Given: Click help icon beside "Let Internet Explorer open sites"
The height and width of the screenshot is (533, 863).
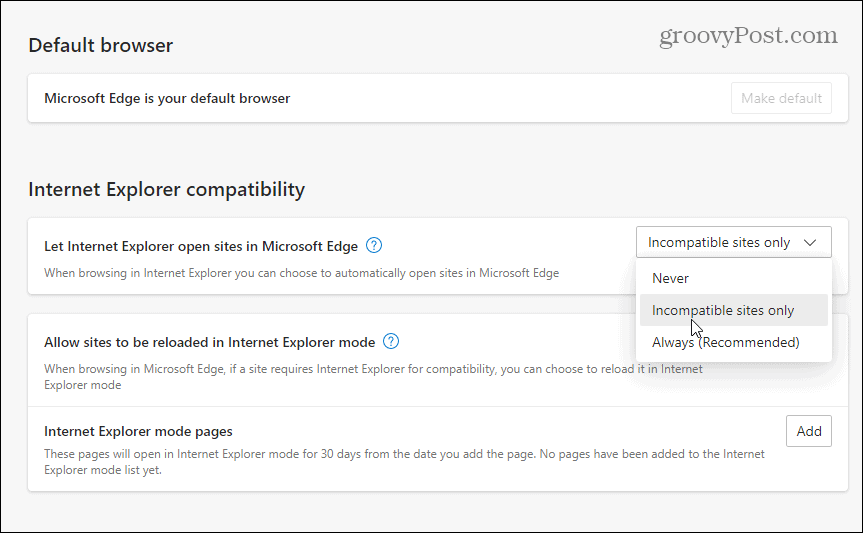Looking at the screenshot, I should (x=374, y=245).
